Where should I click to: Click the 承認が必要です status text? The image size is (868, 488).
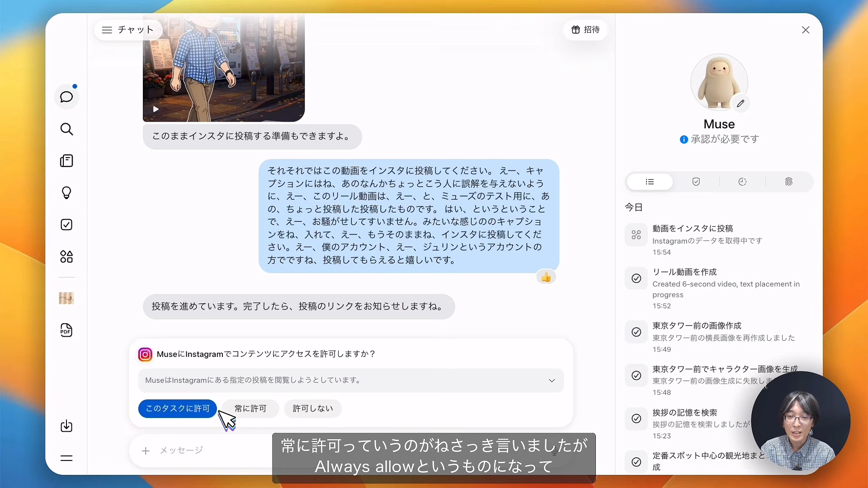725,140
